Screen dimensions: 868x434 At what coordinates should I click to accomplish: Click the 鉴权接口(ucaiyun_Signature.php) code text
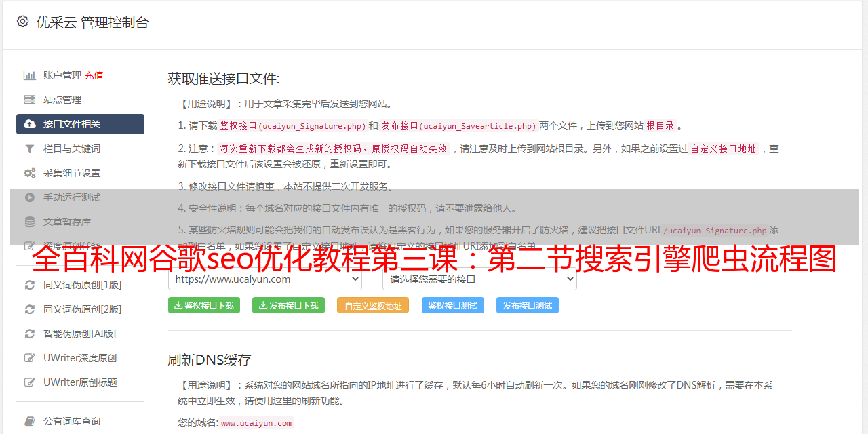293,126
